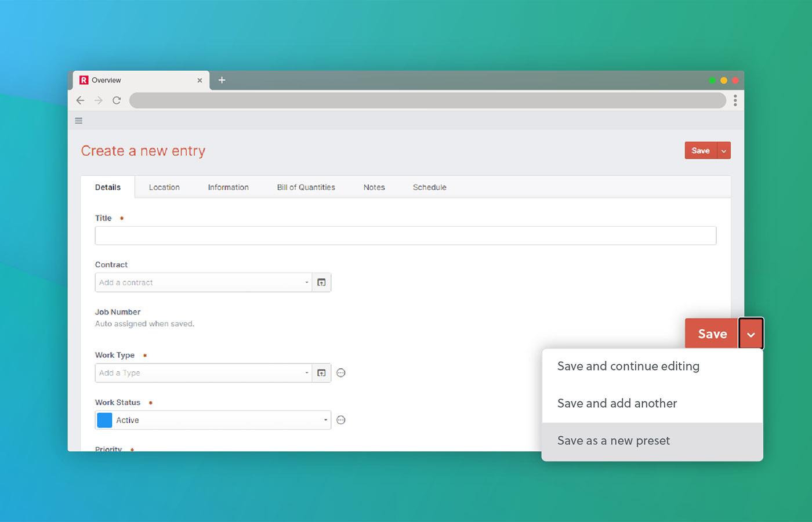Open the ellipsis options next to Work Type
This screenshot has width=812, height=522.
(x=341, y=373)
